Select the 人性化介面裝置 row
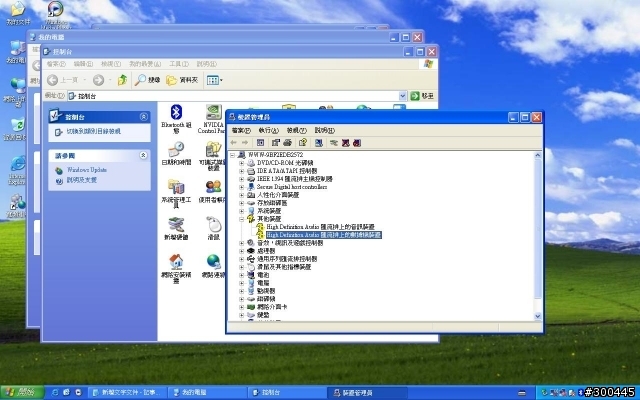The width and height of the screenshot is (640, 400). [278, 195]
